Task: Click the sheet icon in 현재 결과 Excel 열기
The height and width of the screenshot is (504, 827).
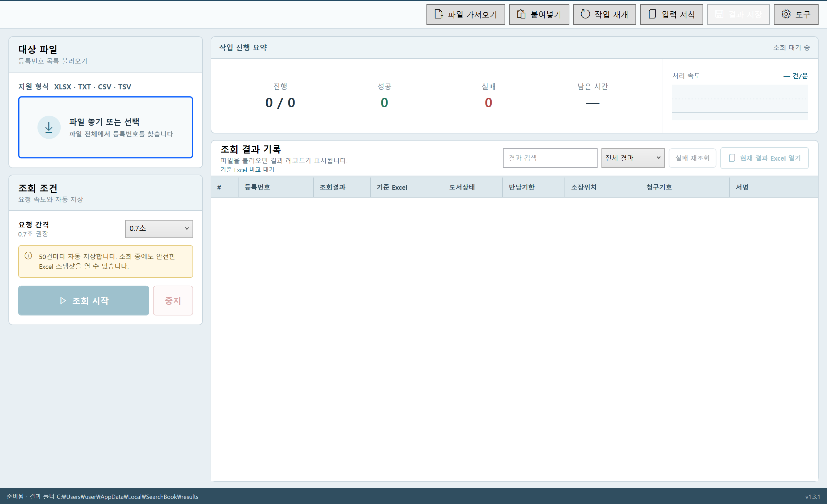Action: pyautogui.click(x=732, y=158)
